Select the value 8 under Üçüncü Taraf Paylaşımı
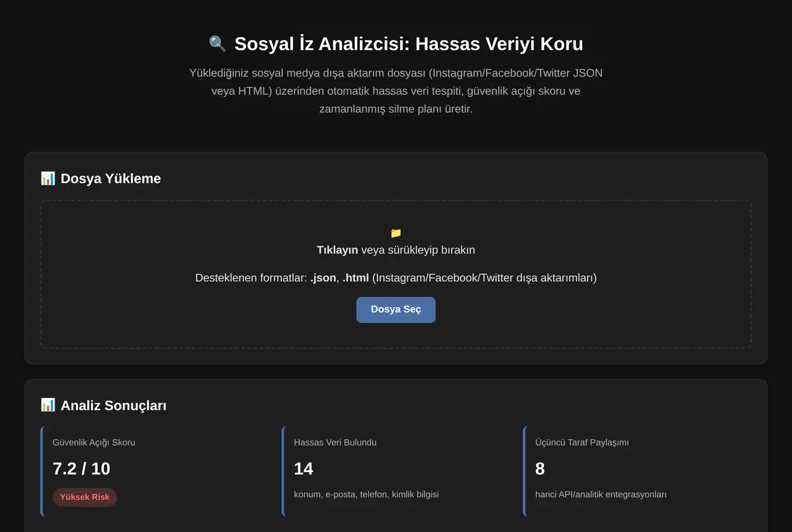 click(x=540, y=469)
